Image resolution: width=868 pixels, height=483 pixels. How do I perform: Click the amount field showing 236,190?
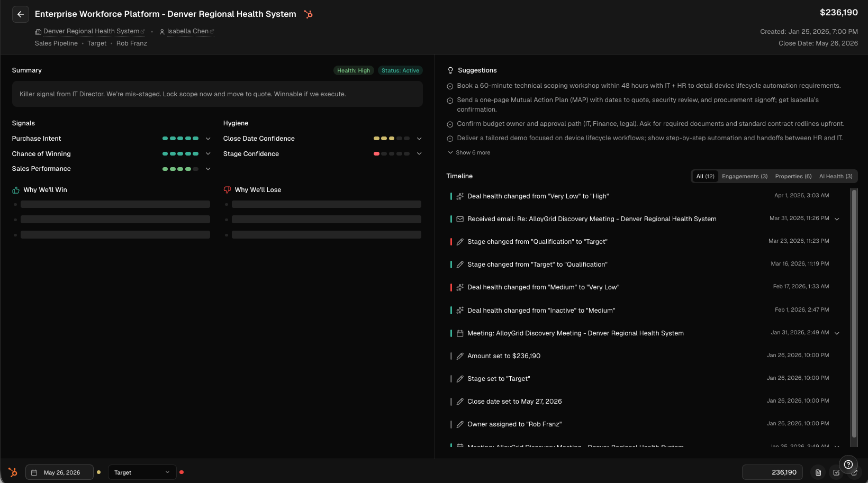coord(772,472)
